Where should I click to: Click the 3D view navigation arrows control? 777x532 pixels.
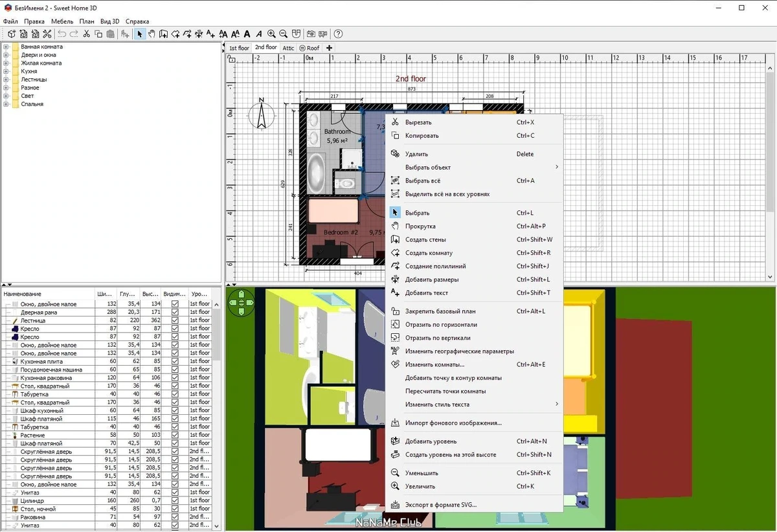click(x=242, y=304)
